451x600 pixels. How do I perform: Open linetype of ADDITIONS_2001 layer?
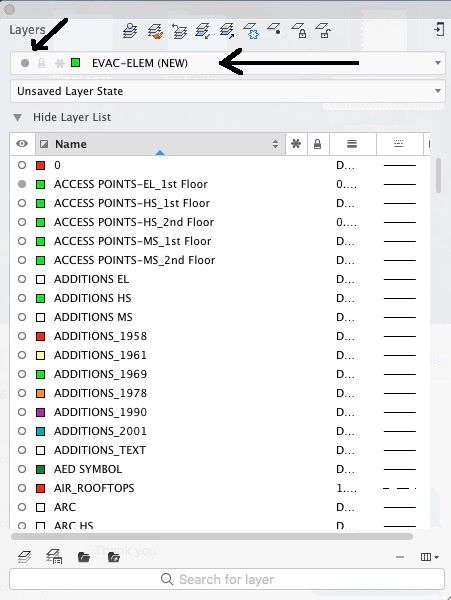click(400, 431)
